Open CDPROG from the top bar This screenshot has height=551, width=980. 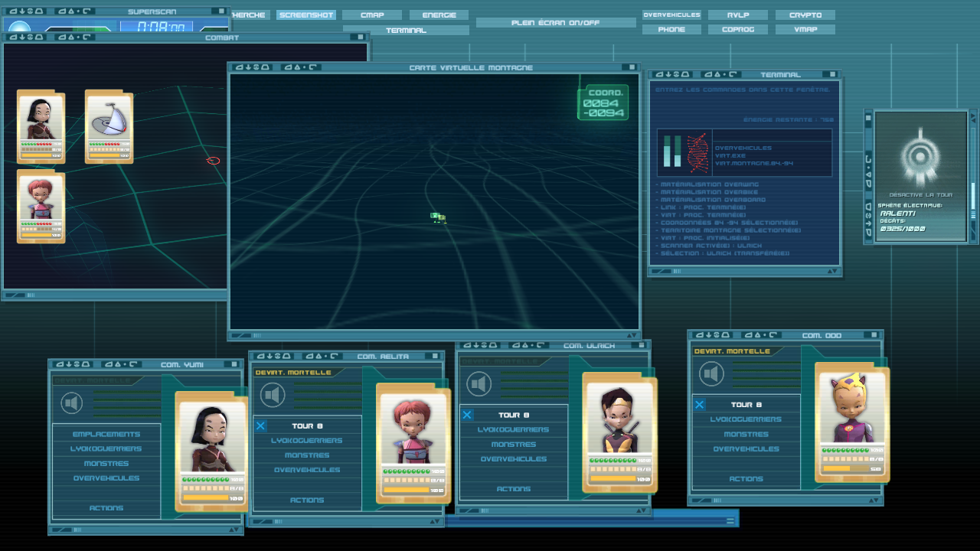coord(738,30)
